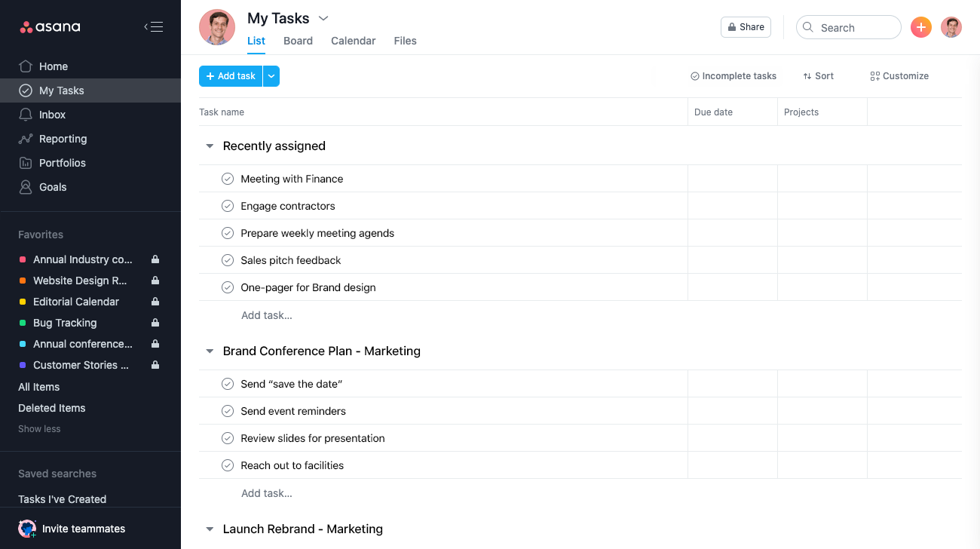Click the orange dot of Website Design R...
The height and width of the screenshot is (549, 980).
point(23,281)
